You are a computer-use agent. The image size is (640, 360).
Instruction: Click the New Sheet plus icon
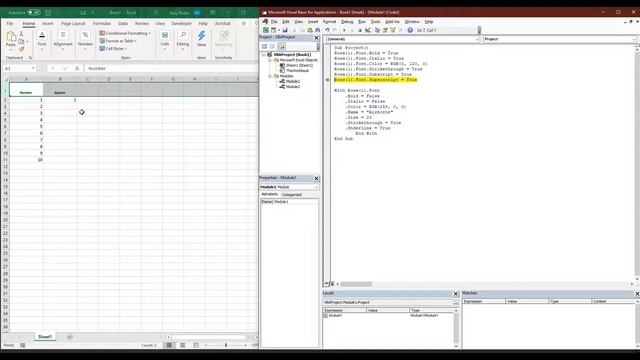70,337
